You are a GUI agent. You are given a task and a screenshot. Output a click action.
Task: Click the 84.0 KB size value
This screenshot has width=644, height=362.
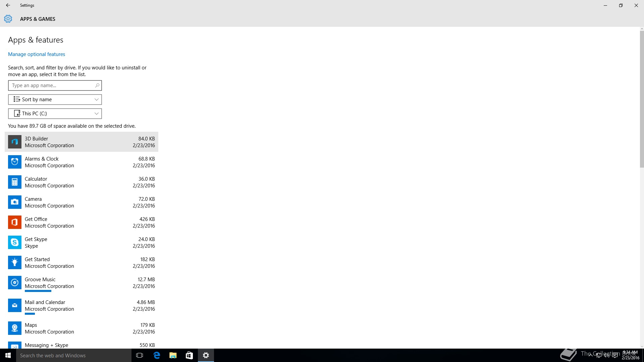[147, 139]
